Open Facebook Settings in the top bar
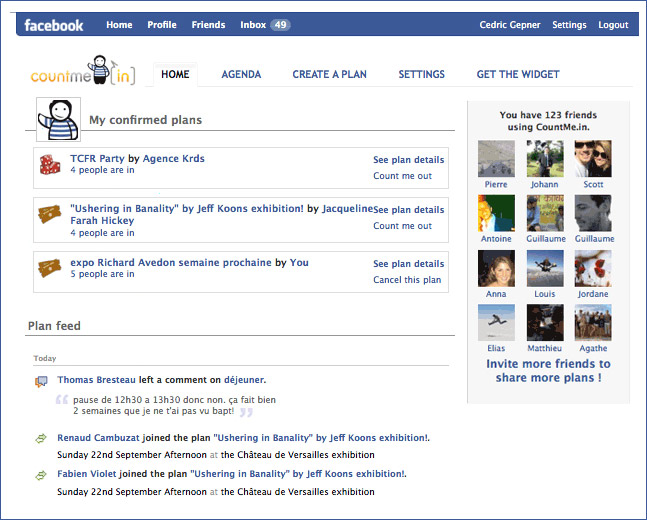 [569, 25]
